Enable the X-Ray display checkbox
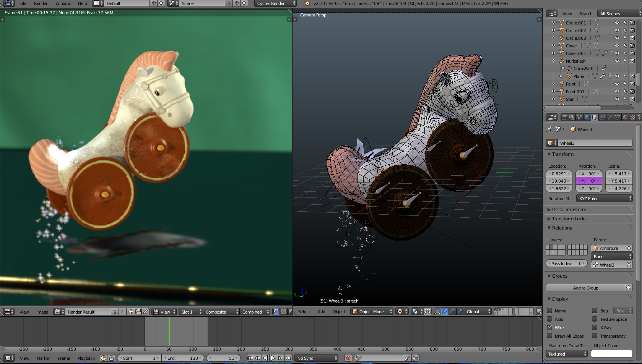 click(x=595, y=327)
